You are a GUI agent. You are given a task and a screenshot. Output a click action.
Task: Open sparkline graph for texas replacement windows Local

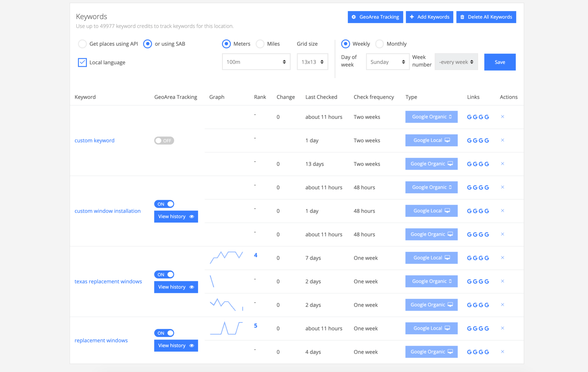pos(226,257)
